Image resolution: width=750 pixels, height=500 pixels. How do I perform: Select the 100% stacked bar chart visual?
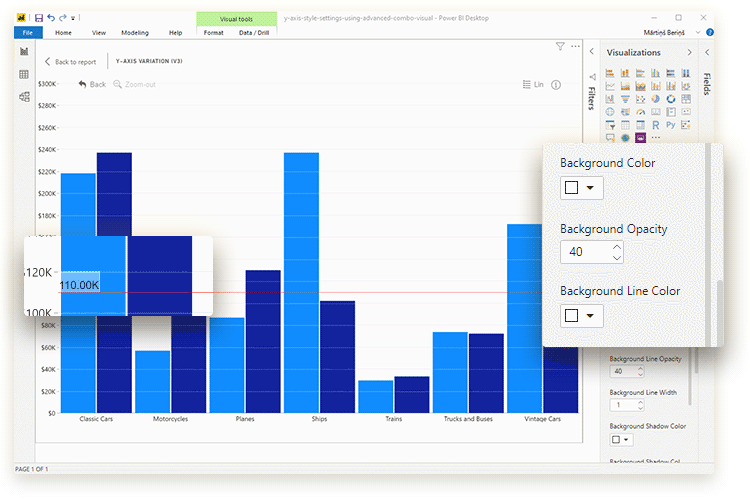pos(671,73)
